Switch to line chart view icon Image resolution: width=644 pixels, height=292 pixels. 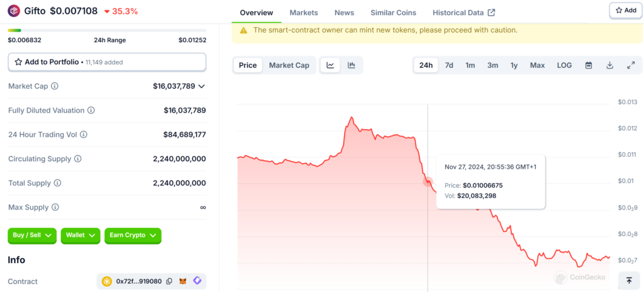tap(330, 65)
